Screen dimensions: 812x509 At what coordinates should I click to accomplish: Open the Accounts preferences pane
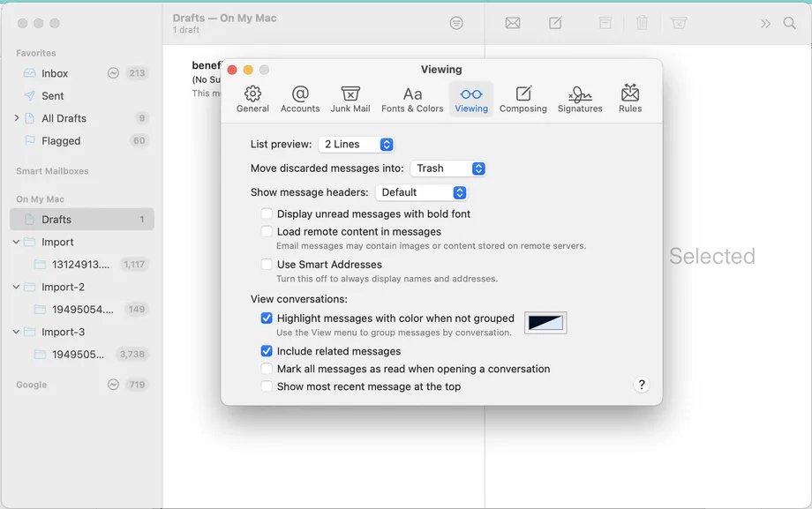(300, 99)
